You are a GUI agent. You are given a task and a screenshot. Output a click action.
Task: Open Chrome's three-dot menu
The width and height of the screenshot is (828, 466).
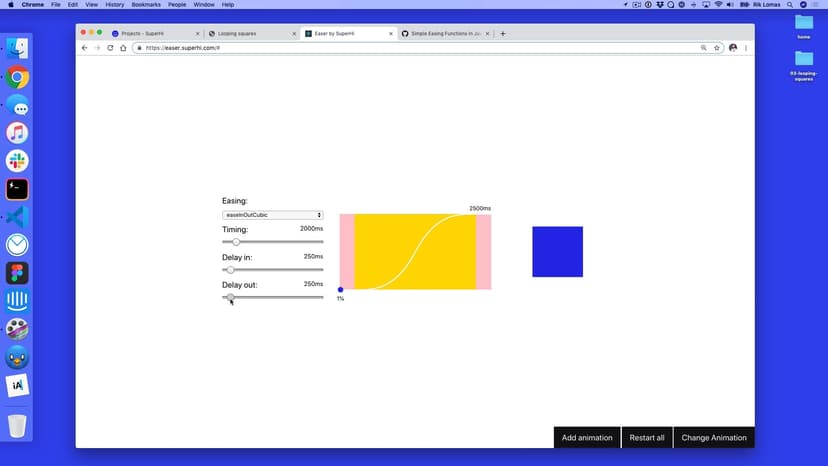click(x=746, y=48)
